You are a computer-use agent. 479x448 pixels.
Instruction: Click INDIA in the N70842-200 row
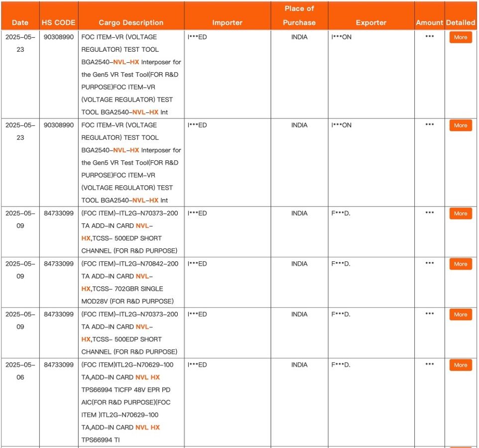point(299,264)
